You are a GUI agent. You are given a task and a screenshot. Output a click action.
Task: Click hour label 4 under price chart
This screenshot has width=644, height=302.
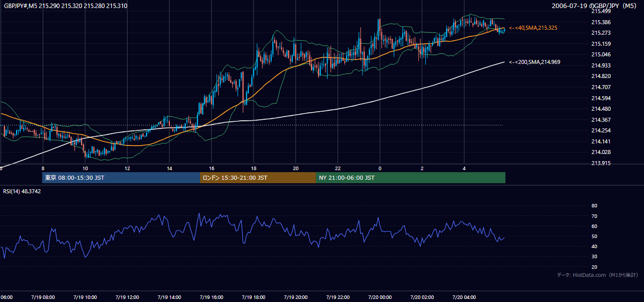click(x=464, y=168)
